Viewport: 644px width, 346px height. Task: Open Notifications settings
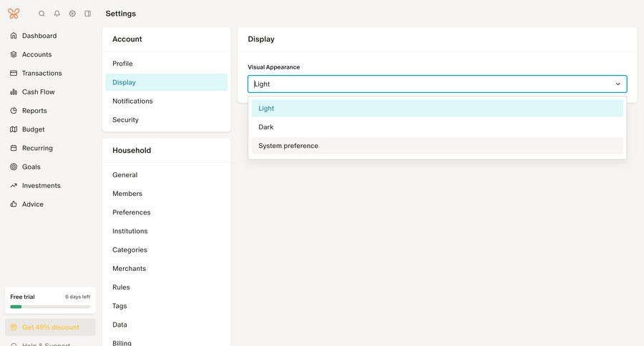(166, 101)
